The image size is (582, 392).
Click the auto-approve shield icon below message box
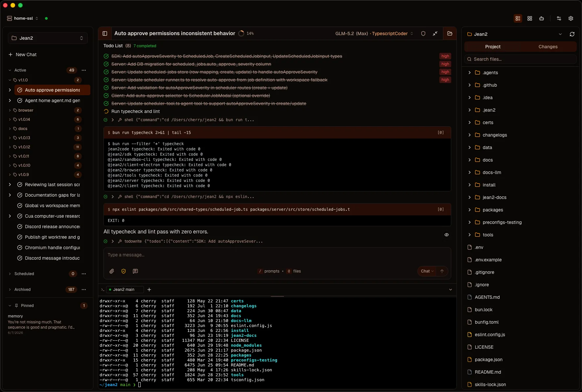tap(124, 271)
